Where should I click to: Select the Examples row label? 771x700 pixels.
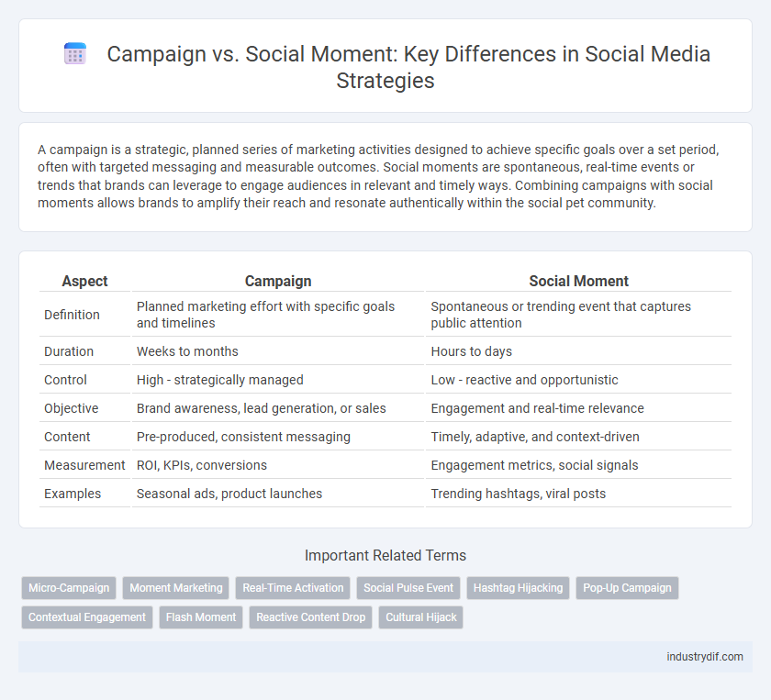pos(73,494)
